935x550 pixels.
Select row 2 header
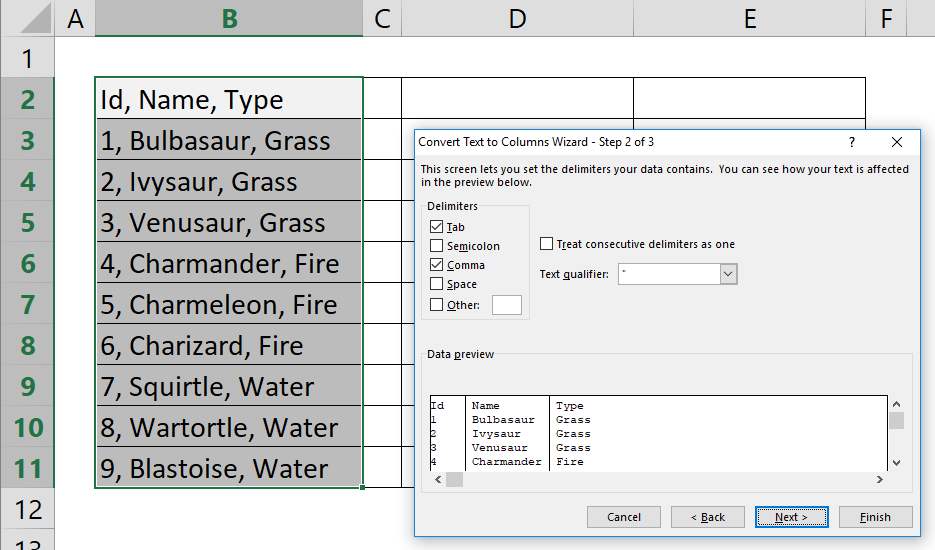pos(27,98)
